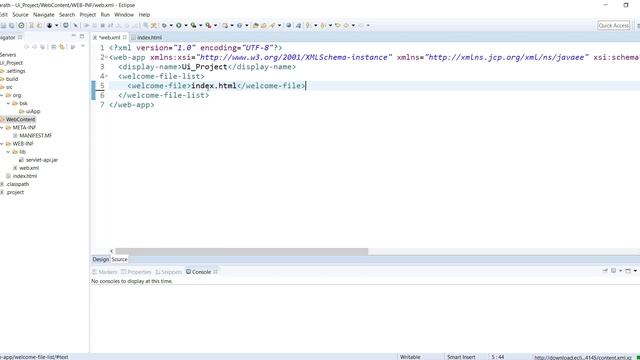
Task: Open the Search menu
Action: (67, 15)
